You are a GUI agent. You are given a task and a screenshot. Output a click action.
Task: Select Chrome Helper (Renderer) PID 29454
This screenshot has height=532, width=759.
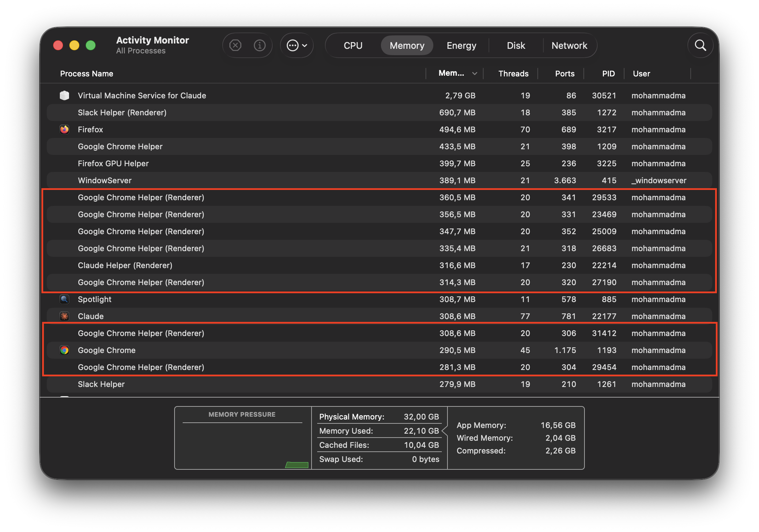tap(379, 367)
